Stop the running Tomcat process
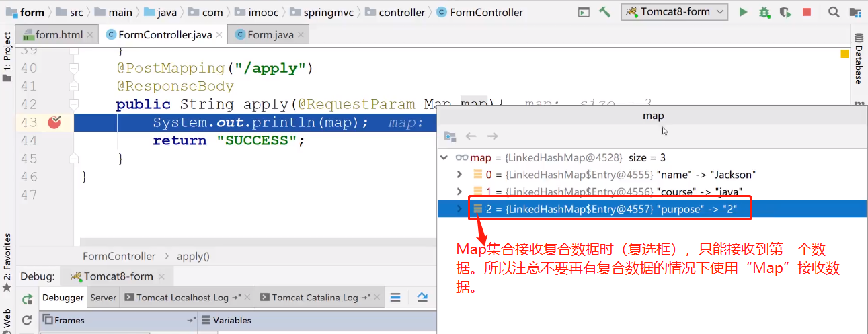The height and width of the screenshot is (334, 868). click(807, 12)
